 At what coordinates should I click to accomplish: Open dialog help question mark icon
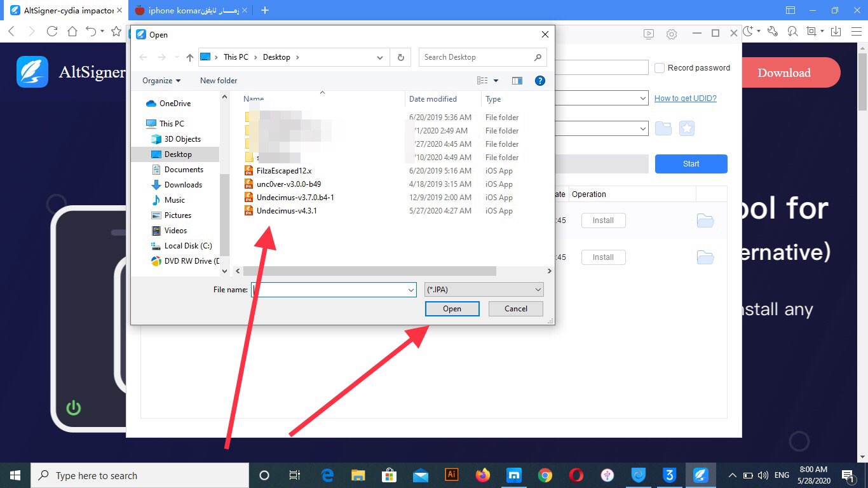tap(540, 81)
